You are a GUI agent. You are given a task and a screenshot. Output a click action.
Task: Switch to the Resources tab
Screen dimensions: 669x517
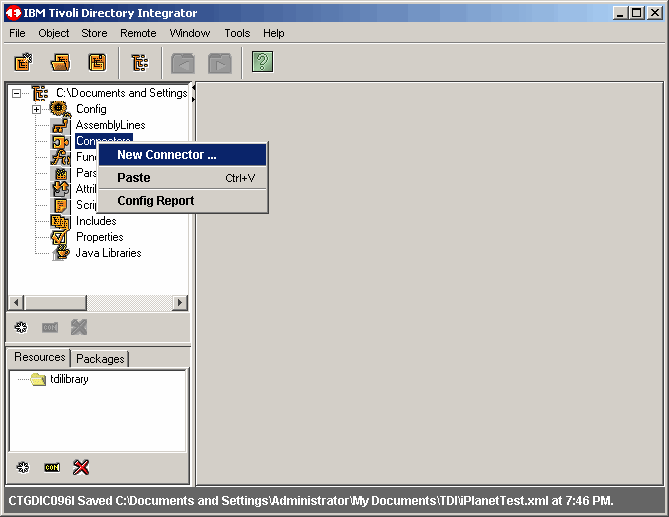39,357
